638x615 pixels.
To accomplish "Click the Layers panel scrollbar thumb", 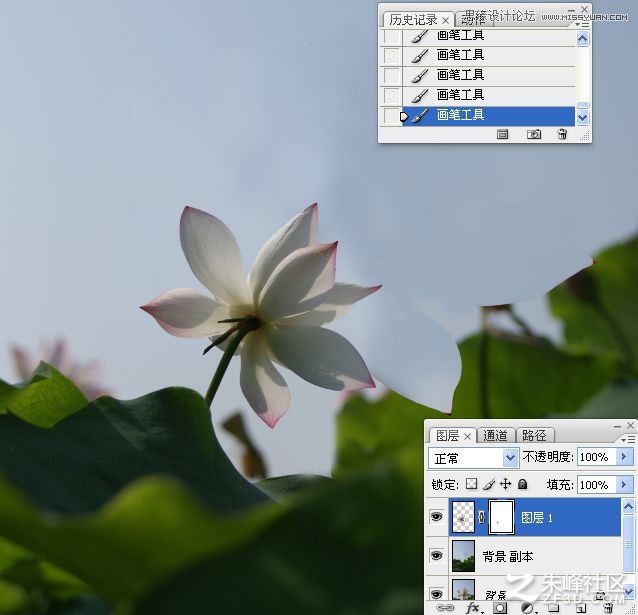I will [628, 543].
